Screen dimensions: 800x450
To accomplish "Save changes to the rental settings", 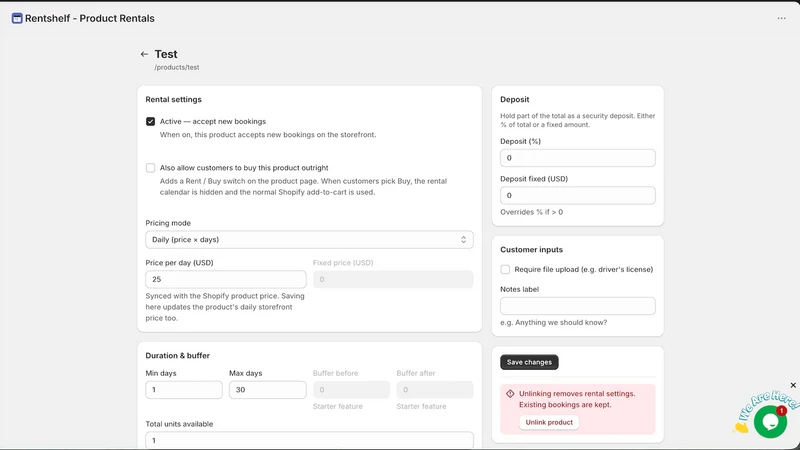I will tap(529, 362).
